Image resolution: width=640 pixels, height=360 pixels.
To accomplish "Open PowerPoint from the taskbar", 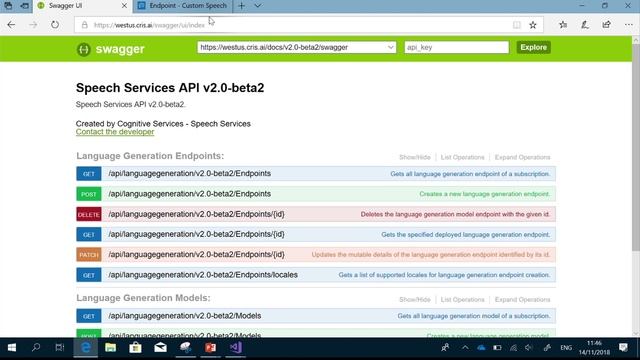I will [x=210, y=348].
